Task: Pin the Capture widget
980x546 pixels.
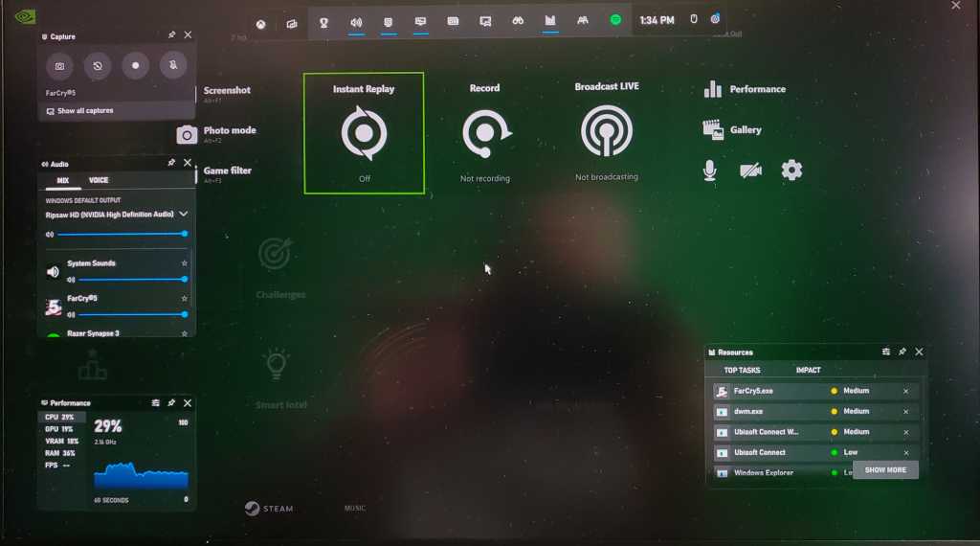Action: [171, 35]
